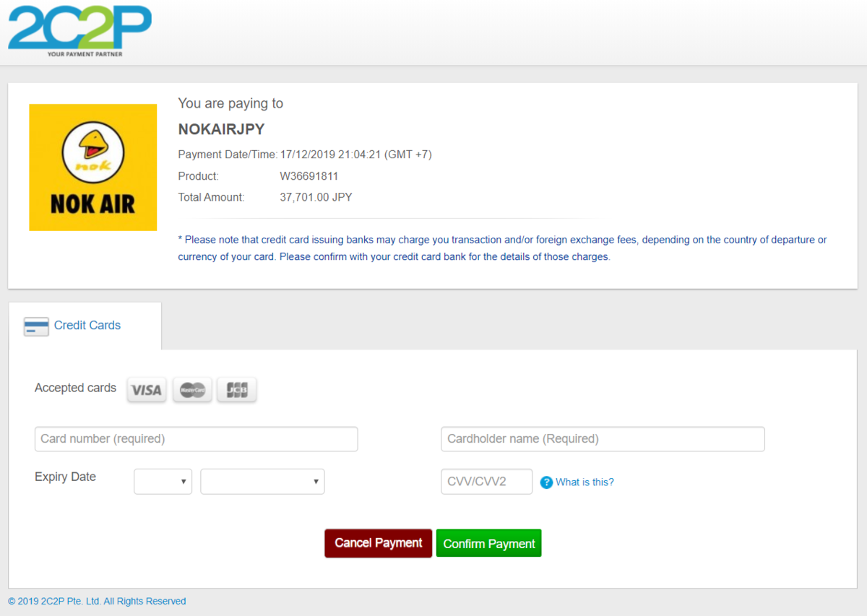Screen dimensions: 867x616
Task: Click the "You are paying to" heading
Action: point(230,104)
